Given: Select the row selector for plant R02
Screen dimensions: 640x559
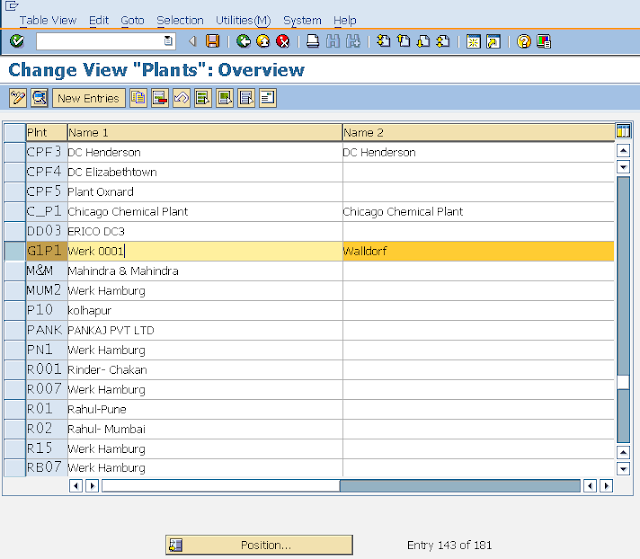Looking at the screenshot, I should coord(15,429).
